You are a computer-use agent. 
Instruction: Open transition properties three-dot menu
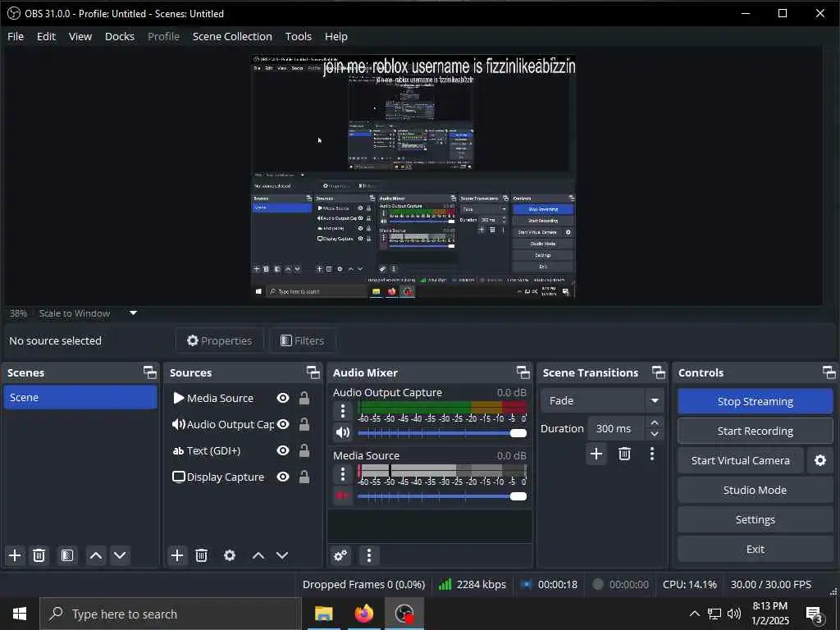pos(652,454)
